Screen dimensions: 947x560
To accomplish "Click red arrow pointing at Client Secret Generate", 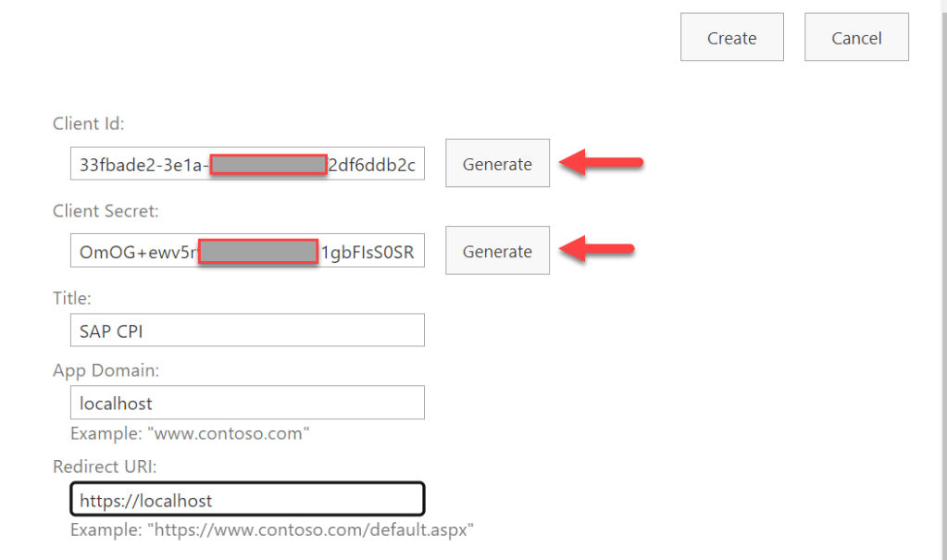I will tap(600, 248).
